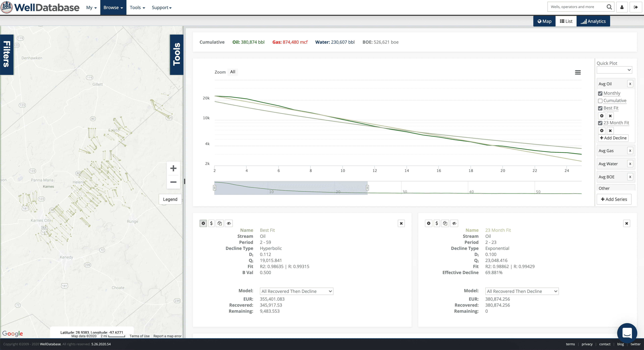Screen dimensions: 644x350
Task: Open the chat bubble widget
Action: (x=627, y=333)
